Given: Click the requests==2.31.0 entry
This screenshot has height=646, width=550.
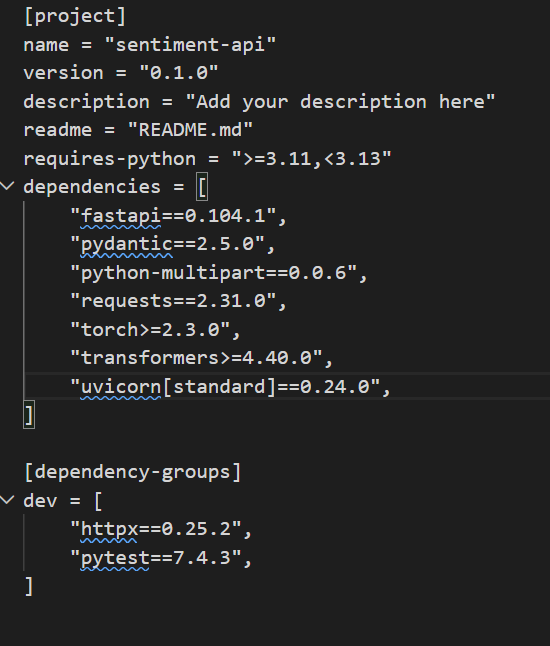Looking at the screenshot, I should (x=178, y=301).
